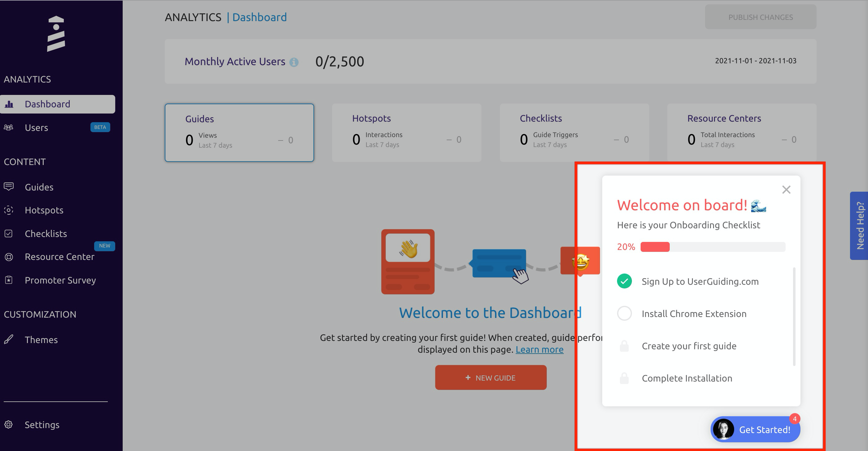Open Themes via the brush icon
The height and width of the screenshot is (451, 868).
pos(9,339)
